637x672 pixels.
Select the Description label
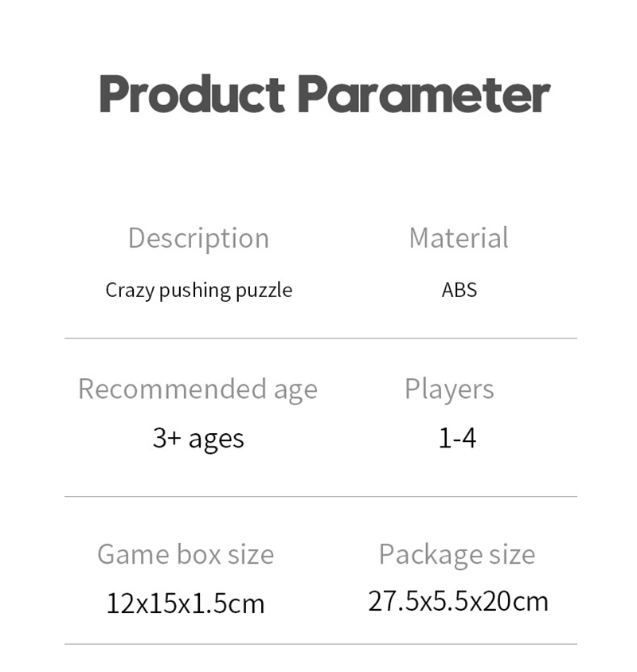coord(198,238)
